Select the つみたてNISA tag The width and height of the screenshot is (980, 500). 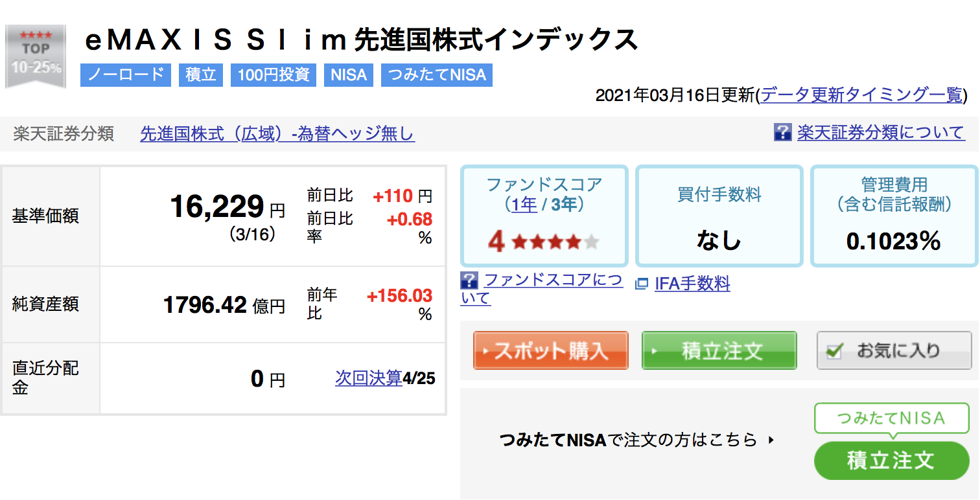(437, 75)
